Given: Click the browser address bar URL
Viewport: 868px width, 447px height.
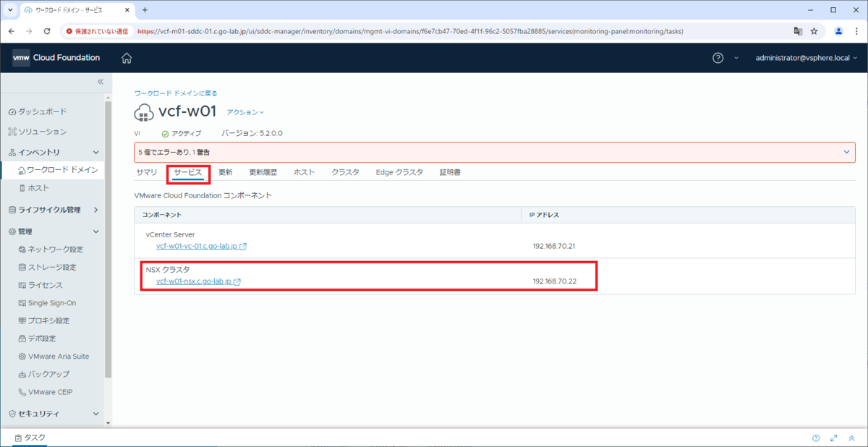Looking at the screenshot, I should (x=409, y=31).
